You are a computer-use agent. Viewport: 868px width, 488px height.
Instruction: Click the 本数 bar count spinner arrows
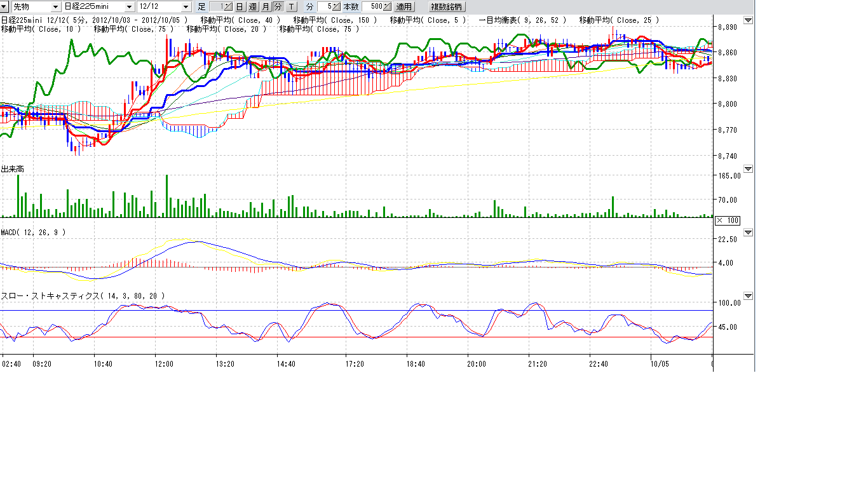(387, 7)
